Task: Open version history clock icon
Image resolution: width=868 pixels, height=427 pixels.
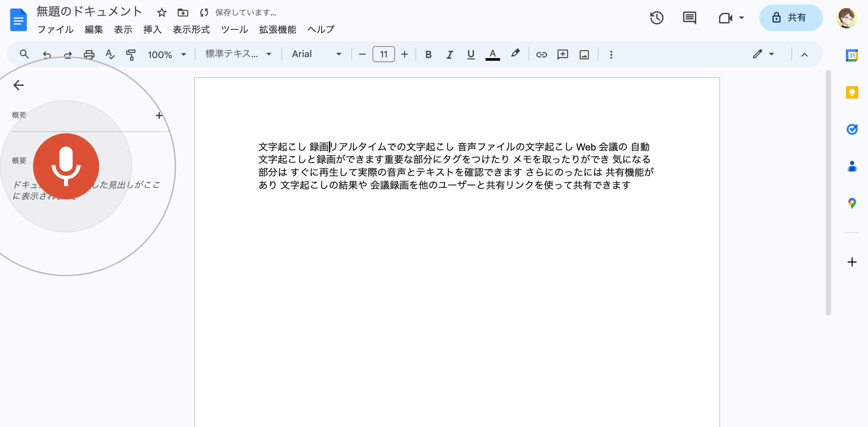Action: pyautogui.click(x=657, y=18)
